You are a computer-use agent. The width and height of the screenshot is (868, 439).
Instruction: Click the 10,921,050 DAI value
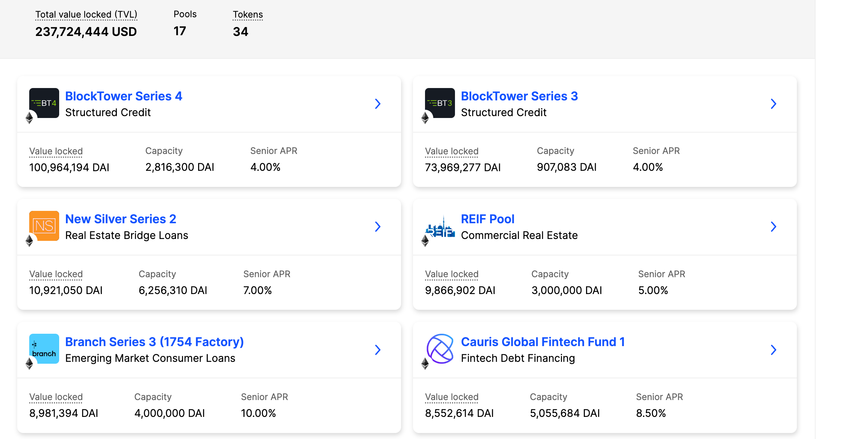[x=66, y=290]
